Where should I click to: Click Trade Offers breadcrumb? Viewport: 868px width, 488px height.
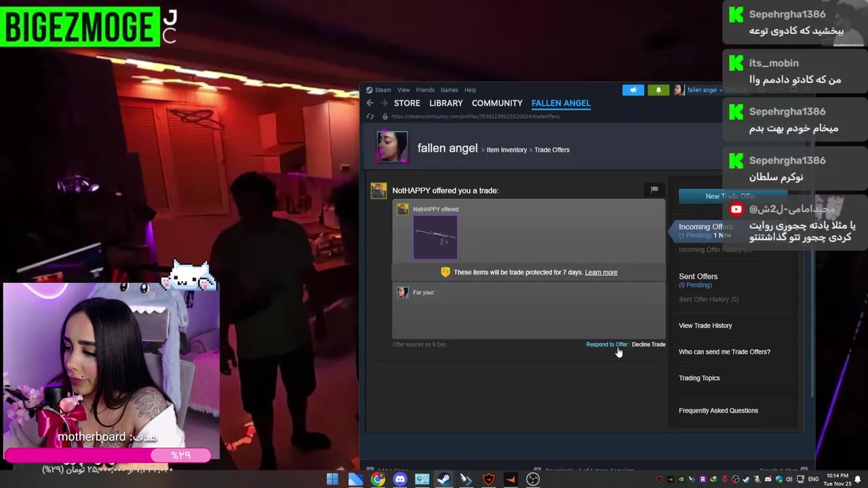tap(552, 150)
